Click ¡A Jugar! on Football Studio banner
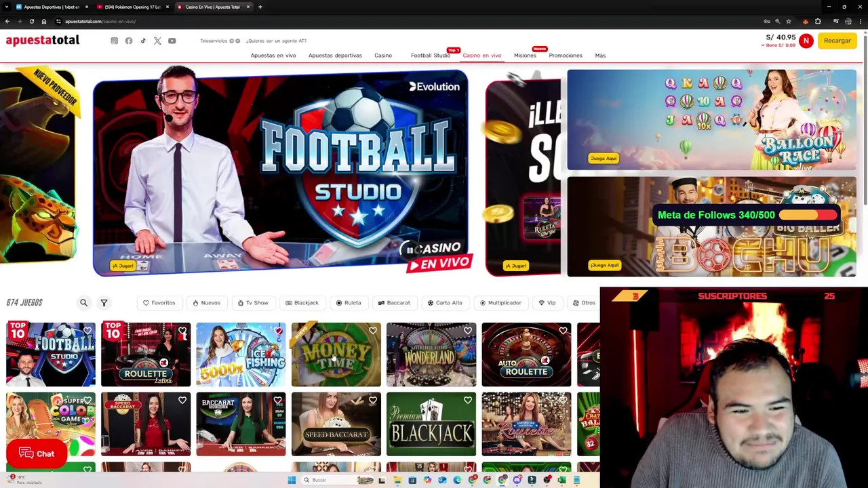Viewport: 868px width, 488px height. [x=123, y=266]
